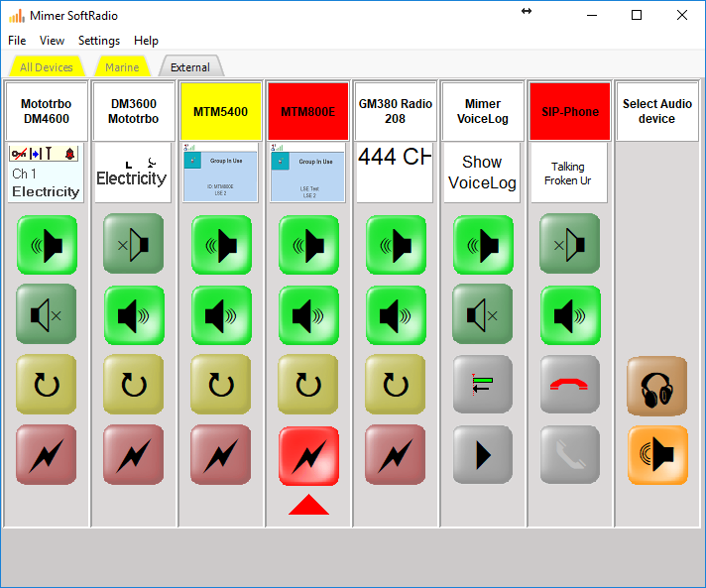
Task: Click the red triangle below the MTM800E column
Action: point(308,505)
